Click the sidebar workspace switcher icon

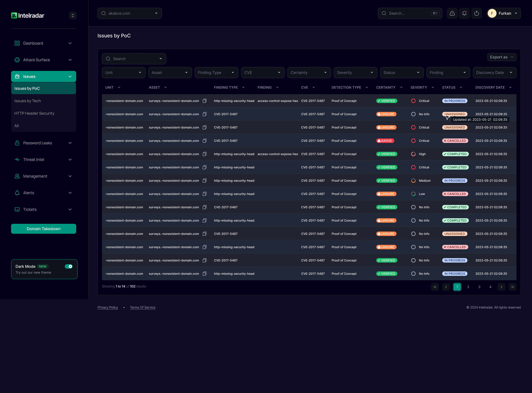click(73, 16)
